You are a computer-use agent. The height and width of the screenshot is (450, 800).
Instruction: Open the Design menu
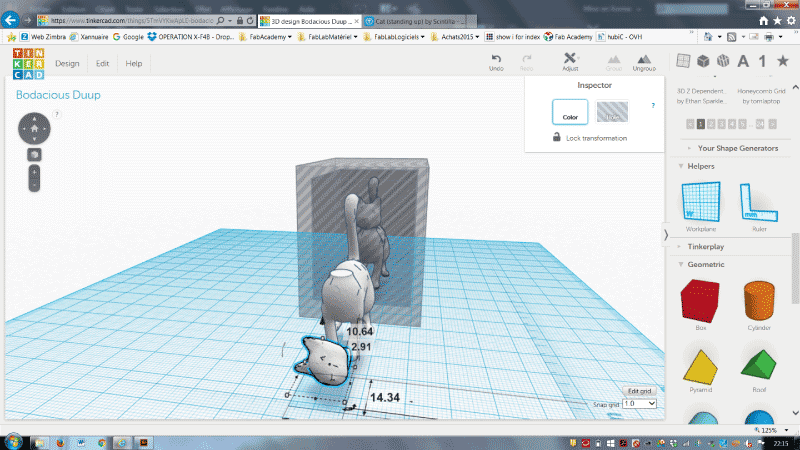(x=67, y=63)
